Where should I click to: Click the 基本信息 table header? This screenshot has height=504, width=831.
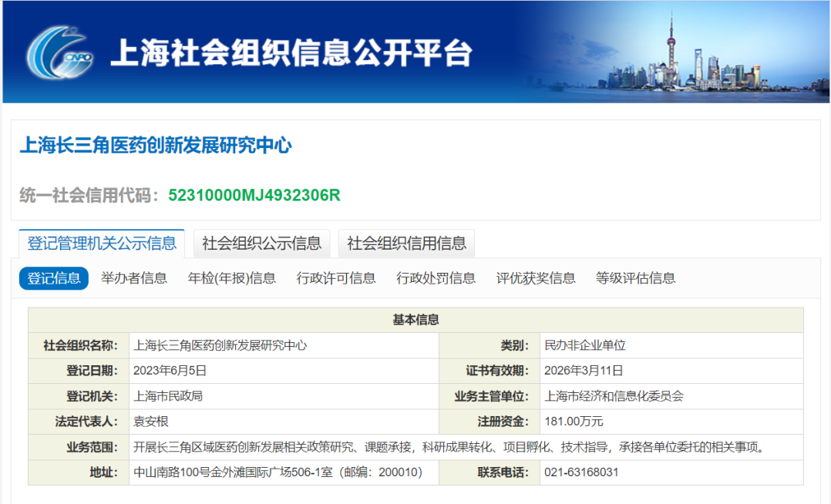click(x=415, y=320)
